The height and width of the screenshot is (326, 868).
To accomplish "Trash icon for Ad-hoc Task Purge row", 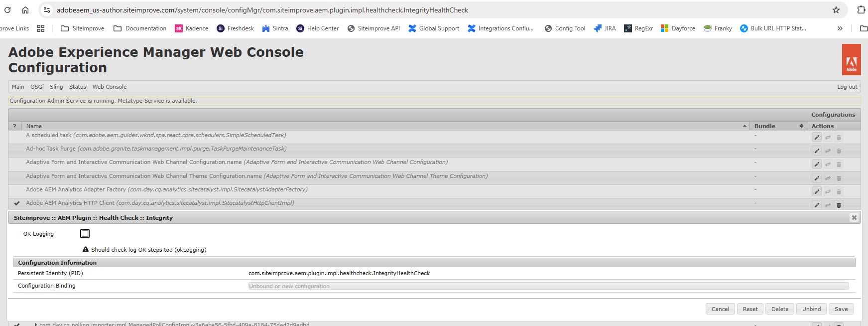I will [839, 151].
